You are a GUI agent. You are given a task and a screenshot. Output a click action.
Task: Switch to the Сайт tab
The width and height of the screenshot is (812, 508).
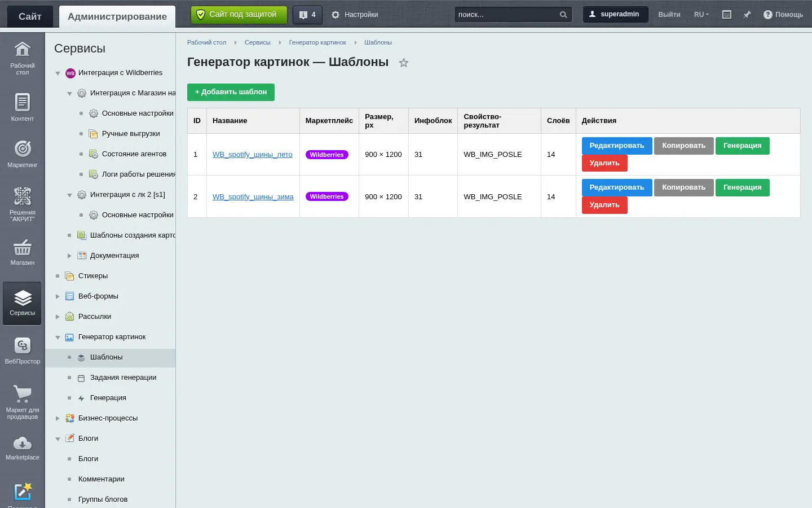pyautogui.click(x=30, y=16)
